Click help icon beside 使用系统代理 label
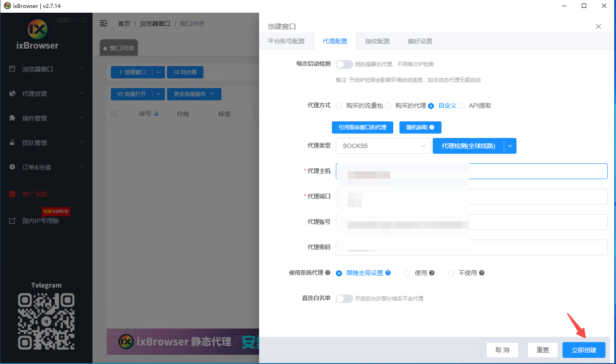 pos(328,273)
